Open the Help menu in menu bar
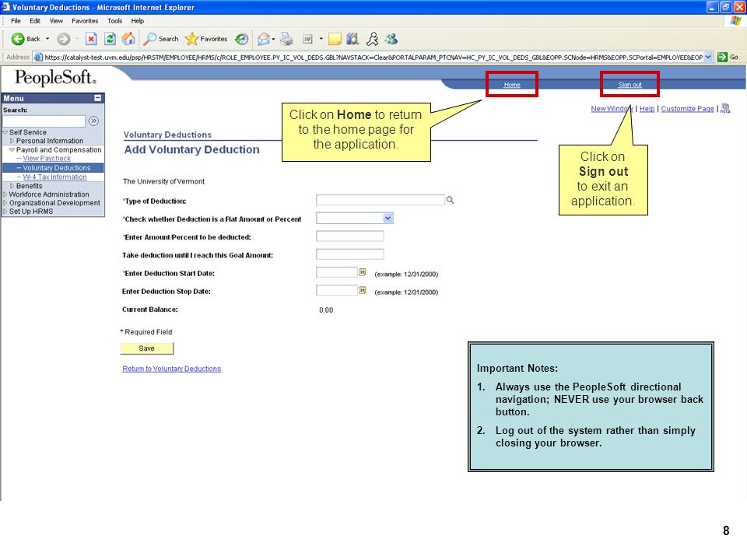The image size is (747, 560). tap(138, 21)
